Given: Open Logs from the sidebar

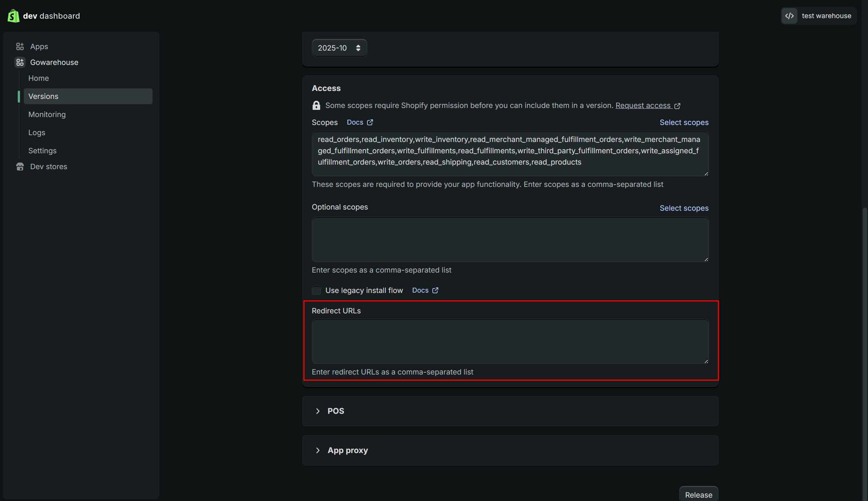Looking at the screenshot, I should click(x=37, y=133).
